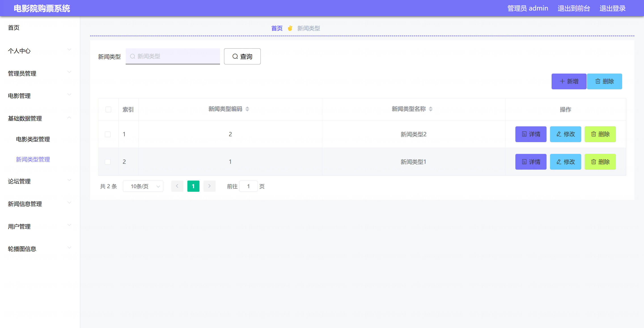
Task: Toggle select-all checkbox in table header
Action: click(108, 109)
